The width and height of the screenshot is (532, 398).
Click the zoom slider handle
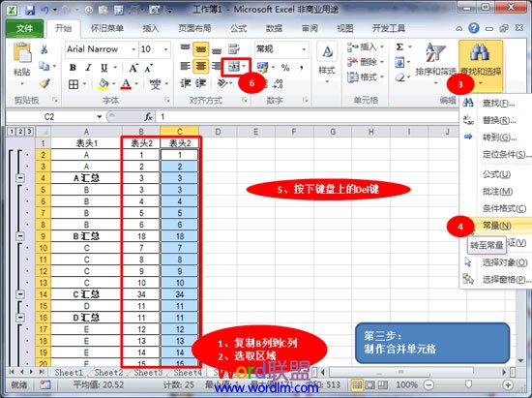coord(468,384)
